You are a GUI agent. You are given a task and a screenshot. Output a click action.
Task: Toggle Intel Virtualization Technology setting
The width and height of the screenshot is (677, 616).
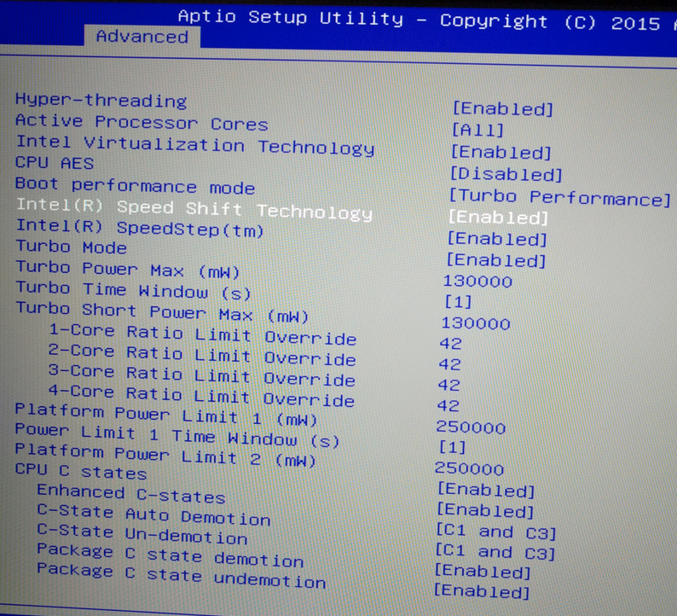click(x=501, y=152)
